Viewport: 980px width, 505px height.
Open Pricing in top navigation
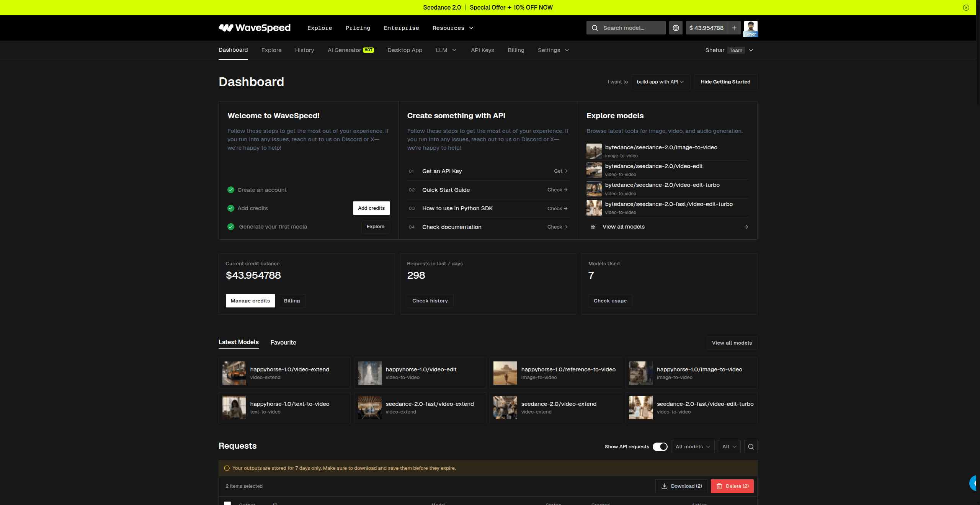[x=358, y=28]
